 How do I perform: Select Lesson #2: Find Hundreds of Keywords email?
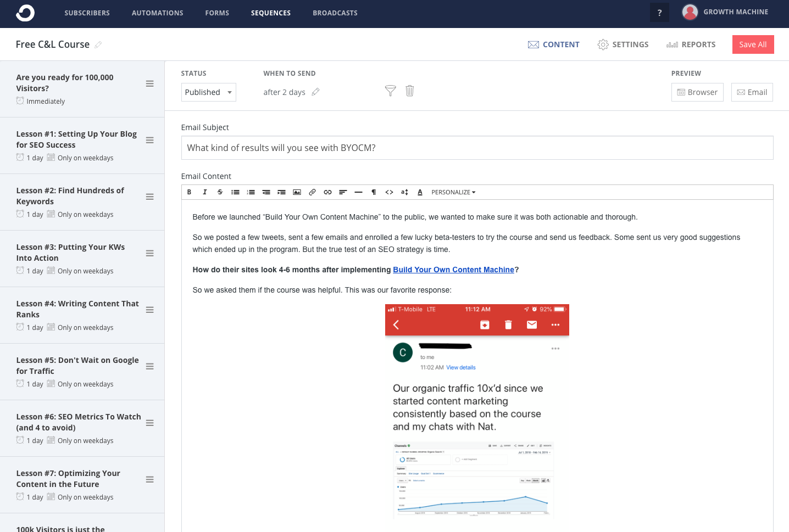coord(82,202)
